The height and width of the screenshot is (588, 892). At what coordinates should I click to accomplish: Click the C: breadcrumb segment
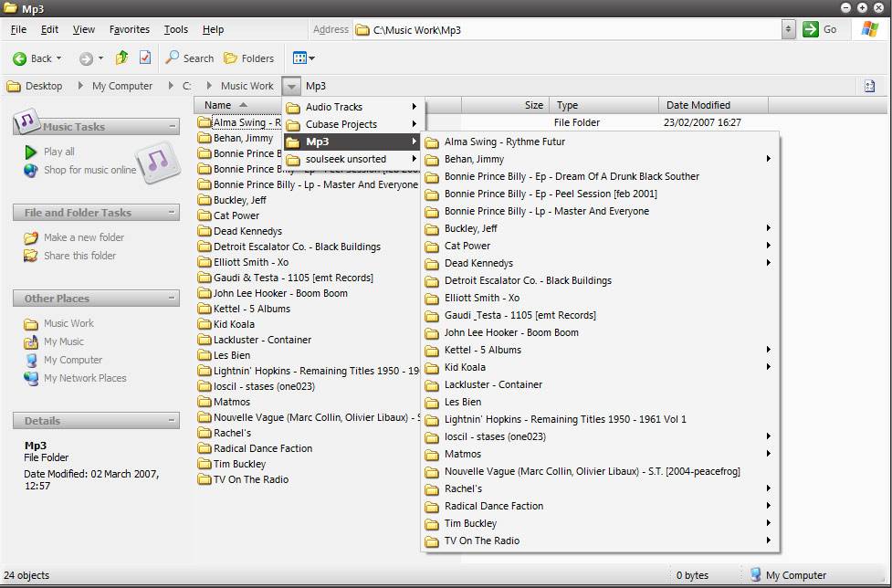[x=186, y=86]
